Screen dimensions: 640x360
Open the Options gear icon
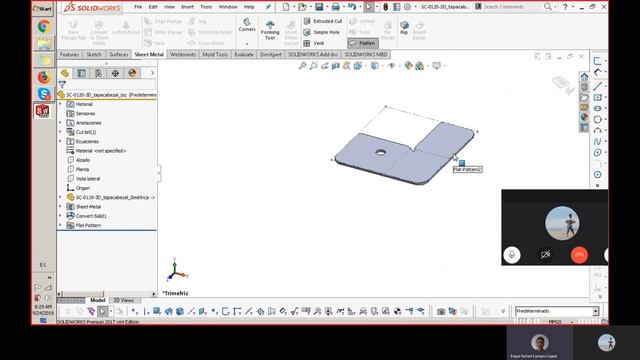(x=407, y=7)
